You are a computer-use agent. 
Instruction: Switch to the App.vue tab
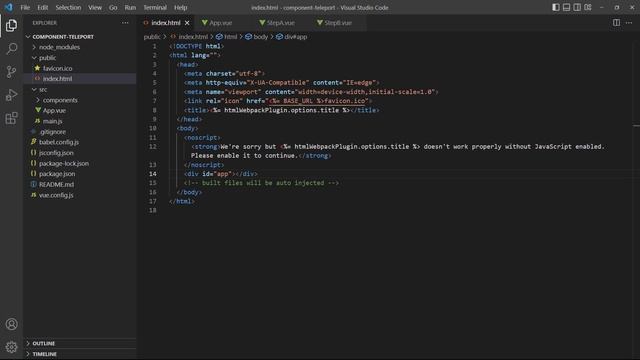coord(222,23)
